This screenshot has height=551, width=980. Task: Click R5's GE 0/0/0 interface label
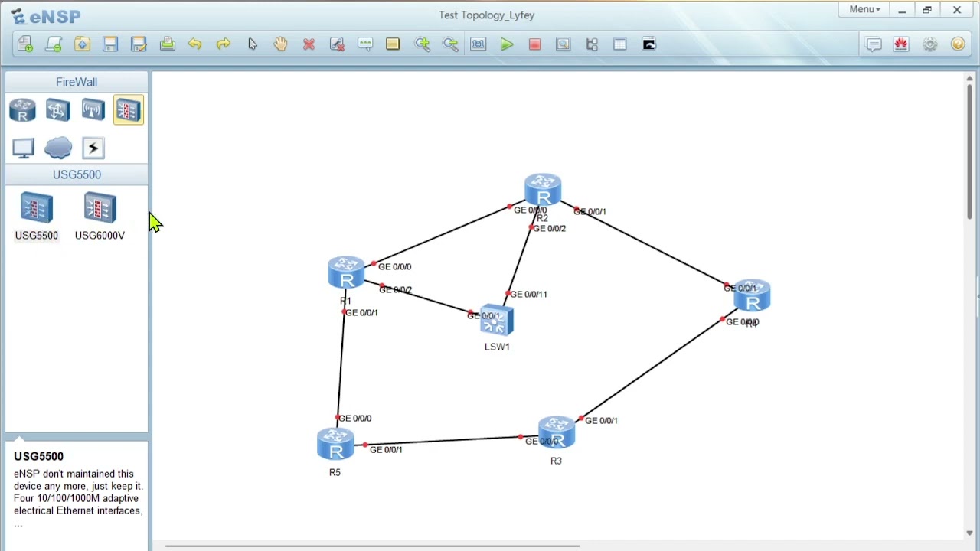354,418
